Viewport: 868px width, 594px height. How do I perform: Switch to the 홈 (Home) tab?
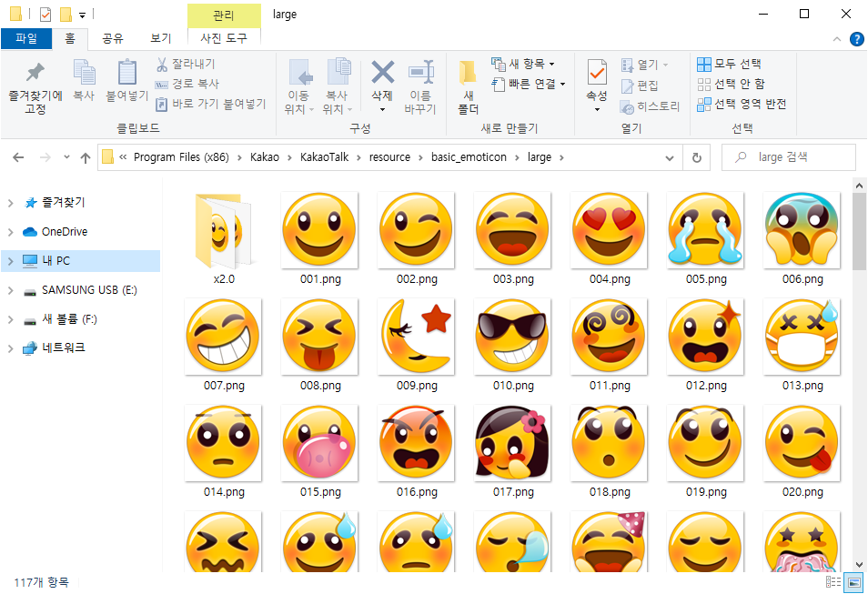70,38
